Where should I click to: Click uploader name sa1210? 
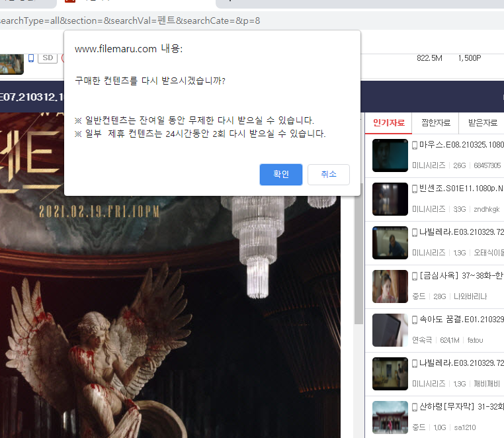(465, 427)
